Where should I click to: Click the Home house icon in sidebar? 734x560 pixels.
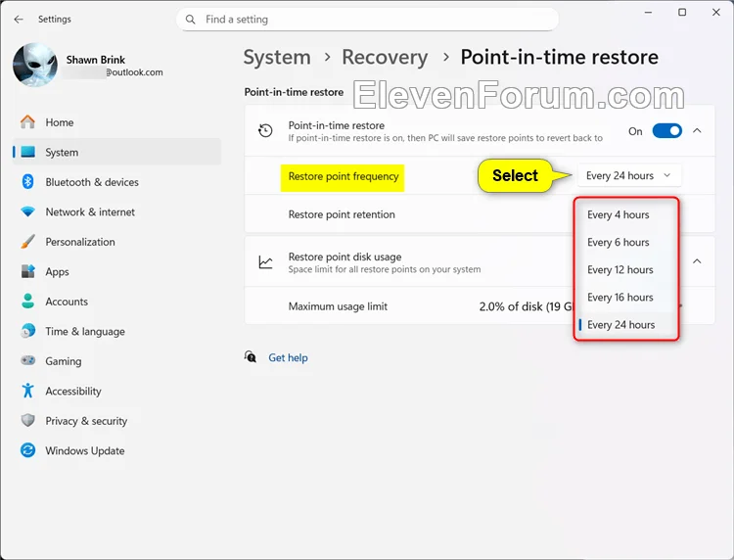(x=27, y=122)
